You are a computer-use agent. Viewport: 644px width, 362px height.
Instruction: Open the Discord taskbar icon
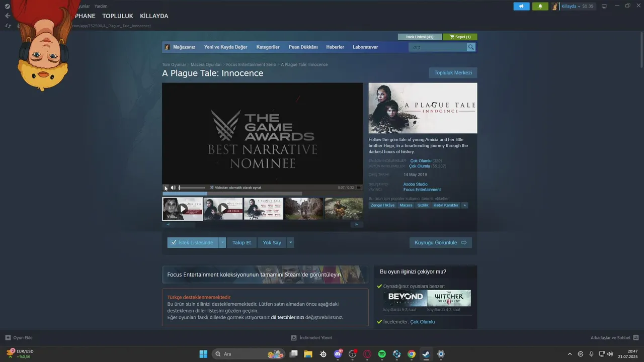(338, 354)
